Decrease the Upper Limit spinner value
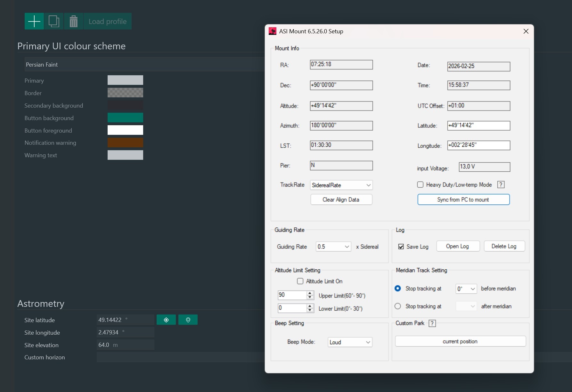This screenshot has height=392, width=572. point(310,297)
